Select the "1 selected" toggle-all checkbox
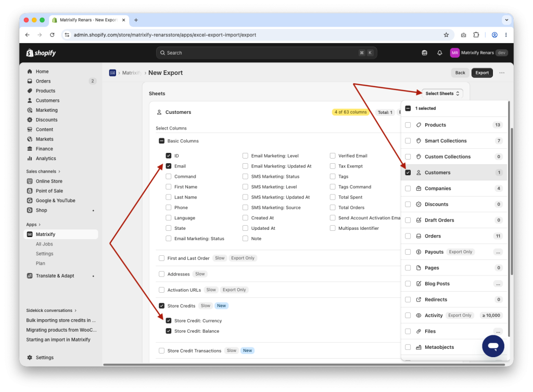 [x=408, y=108]
